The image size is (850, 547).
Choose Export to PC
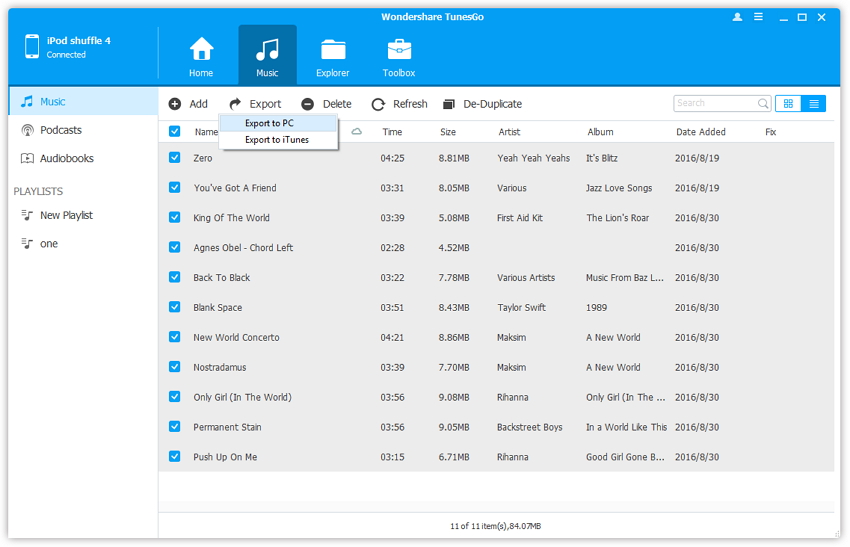(269, 123)
